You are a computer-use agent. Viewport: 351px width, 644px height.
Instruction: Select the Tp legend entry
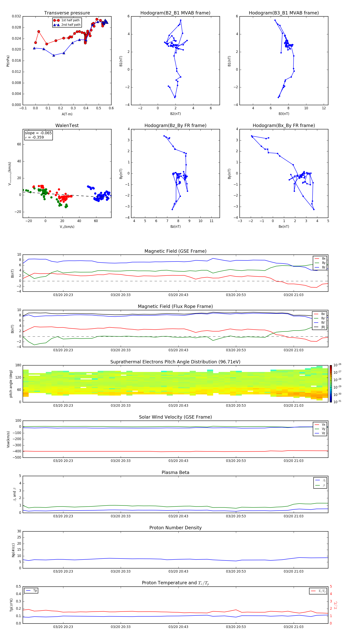coord(31,591)
